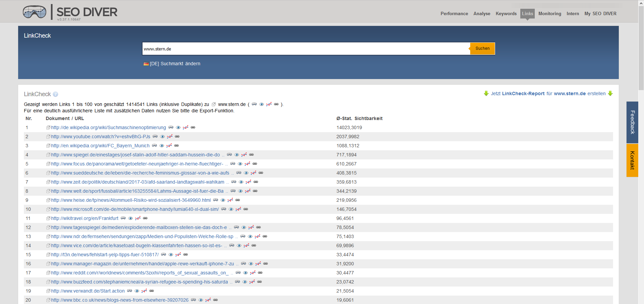Focus the www.stern.de domain search field
The height and width of the screenshot is (304, 644).
(x=306, y=49)
